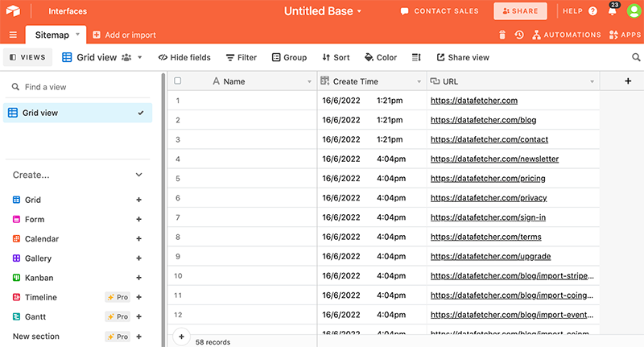
Task: Click Add or import table
Action: 124,35
